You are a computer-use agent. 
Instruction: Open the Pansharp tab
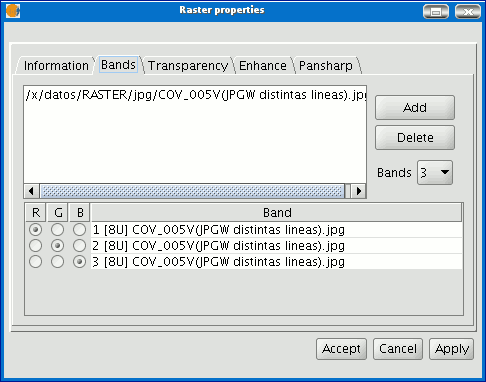[x=326, y=65]
